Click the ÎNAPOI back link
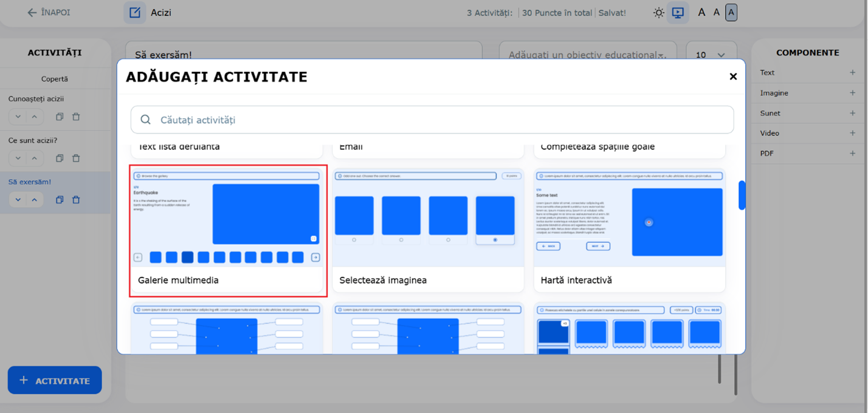Image resolution: width=868 pixels, height=413 pixels. tap(49, 12)
